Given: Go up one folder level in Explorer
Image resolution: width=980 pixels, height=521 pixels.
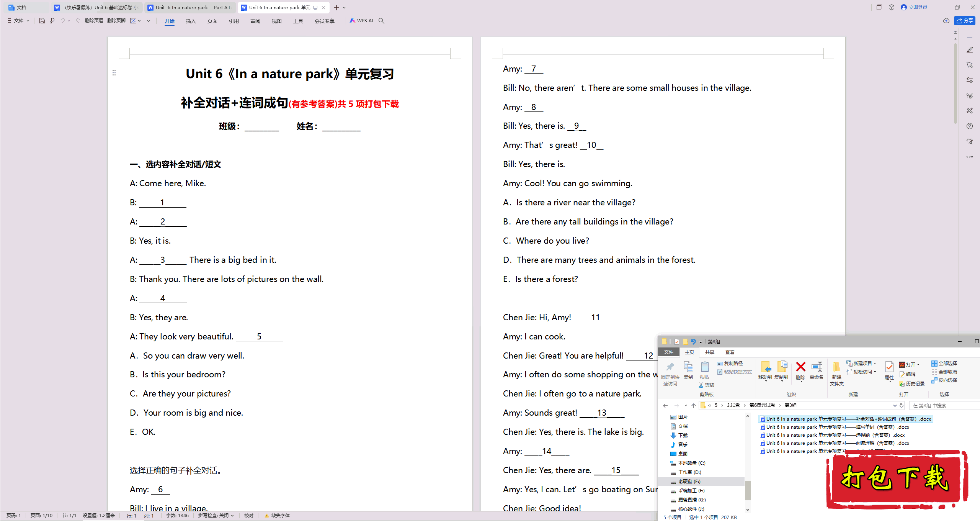Looking at the screenshot, I should (694, 406).
